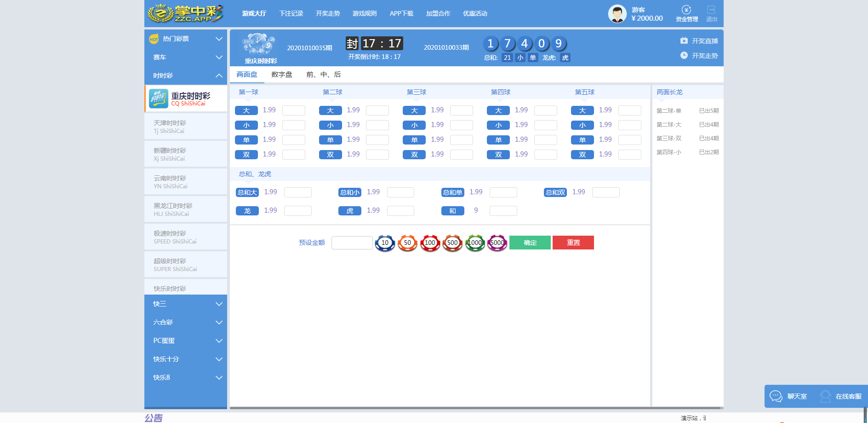The image size is (868, 423).
Task: Open 资金管理 fund management icon
Action: [686, 10]
